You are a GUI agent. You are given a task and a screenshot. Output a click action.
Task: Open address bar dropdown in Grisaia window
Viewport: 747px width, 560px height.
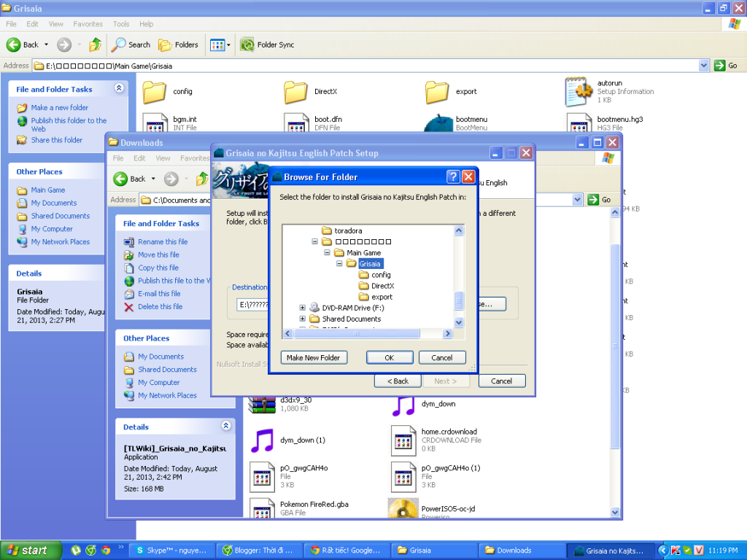704,66
